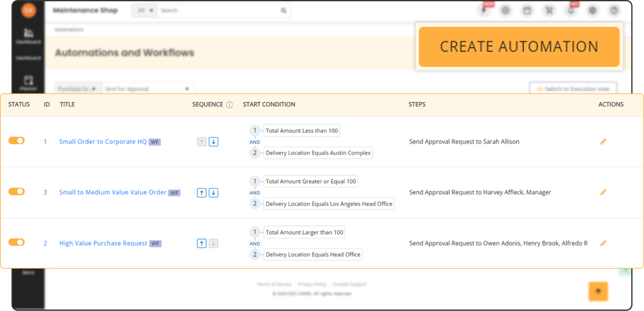Edit the Small to Medium Value Order workflow
The image size is (644, 311).
click(603, 192)
